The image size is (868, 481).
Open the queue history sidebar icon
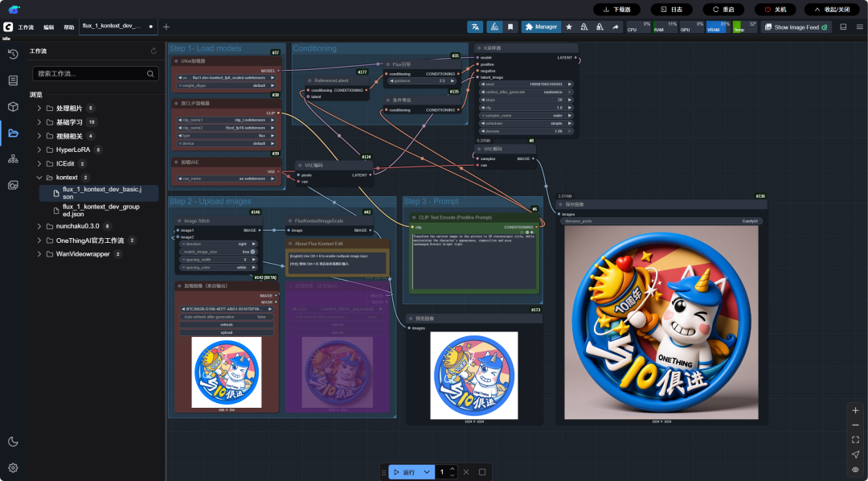click(x=14, y=54)
